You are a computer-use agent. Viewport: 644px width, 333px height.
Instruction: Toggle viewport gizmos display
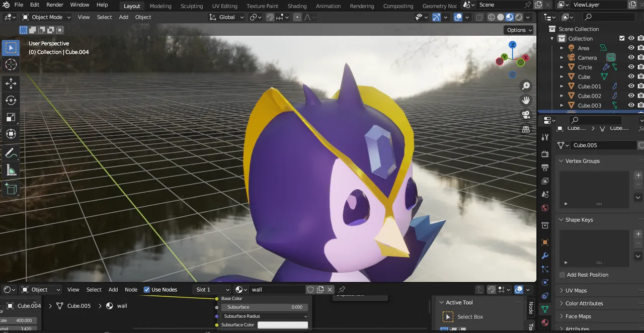(x=436, y=17)
